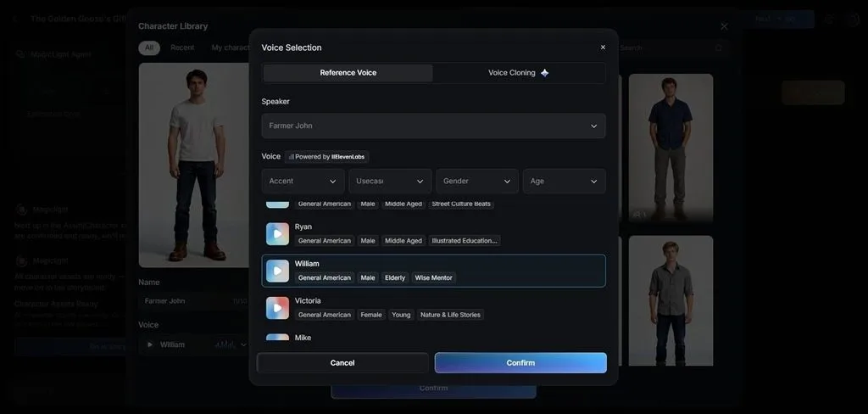Play Mike voice preview

click(x=277, y=337)
